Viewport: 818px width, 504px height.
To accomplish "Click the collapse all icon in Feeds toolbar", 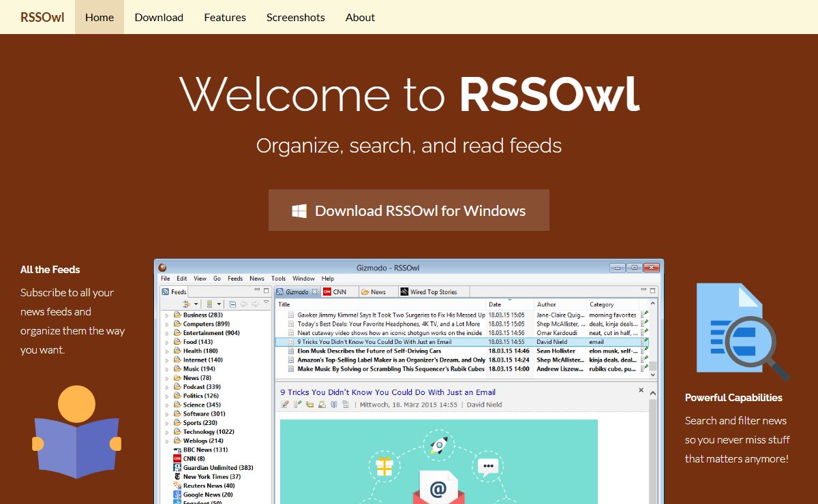I will (232, 304).
